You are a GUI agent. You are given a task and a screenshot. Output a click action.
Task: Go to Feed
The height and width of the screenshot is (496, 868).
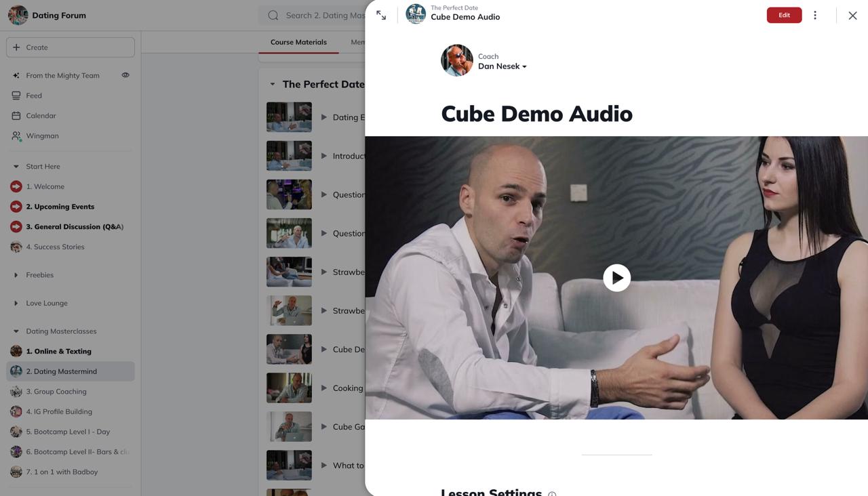pos(34,96)
